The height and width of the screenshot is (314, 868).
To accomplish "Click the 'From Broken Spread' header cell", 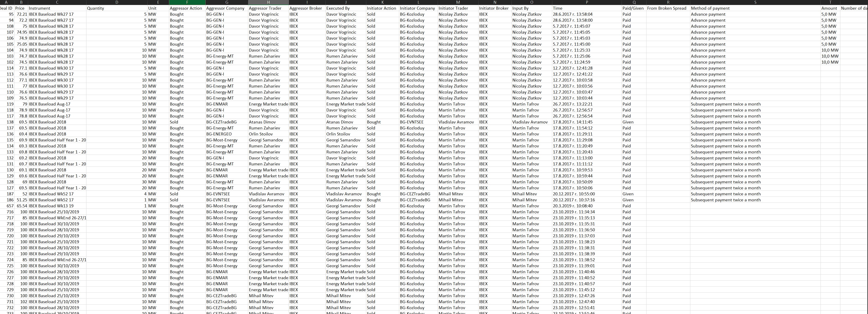I will click(668, 8).
